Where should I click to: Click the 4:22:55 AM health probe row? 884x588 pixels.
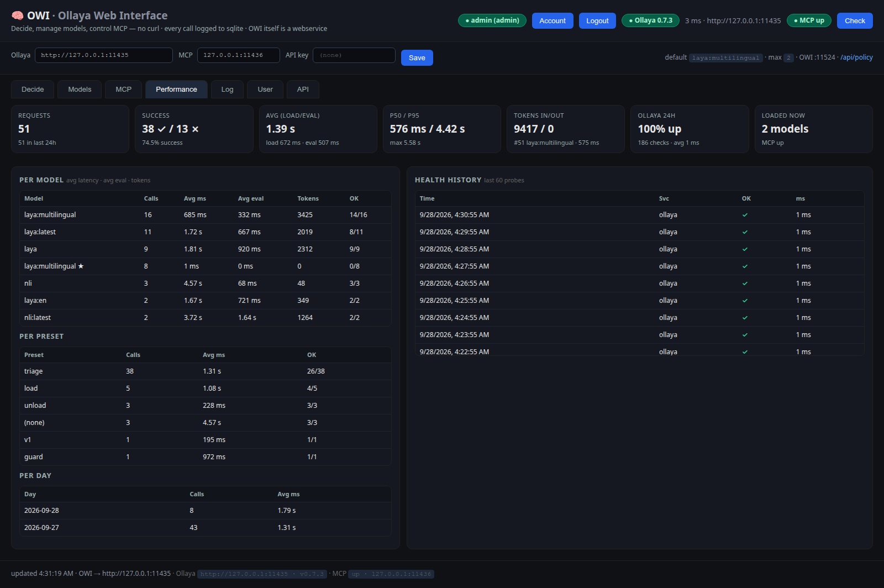pyautogui.click(x=640, y=350)
